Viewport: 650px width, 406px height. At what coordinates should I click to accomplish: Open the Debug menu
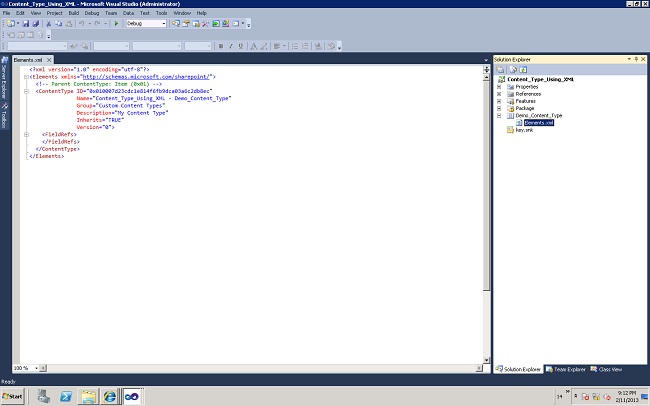pos(92,13)
